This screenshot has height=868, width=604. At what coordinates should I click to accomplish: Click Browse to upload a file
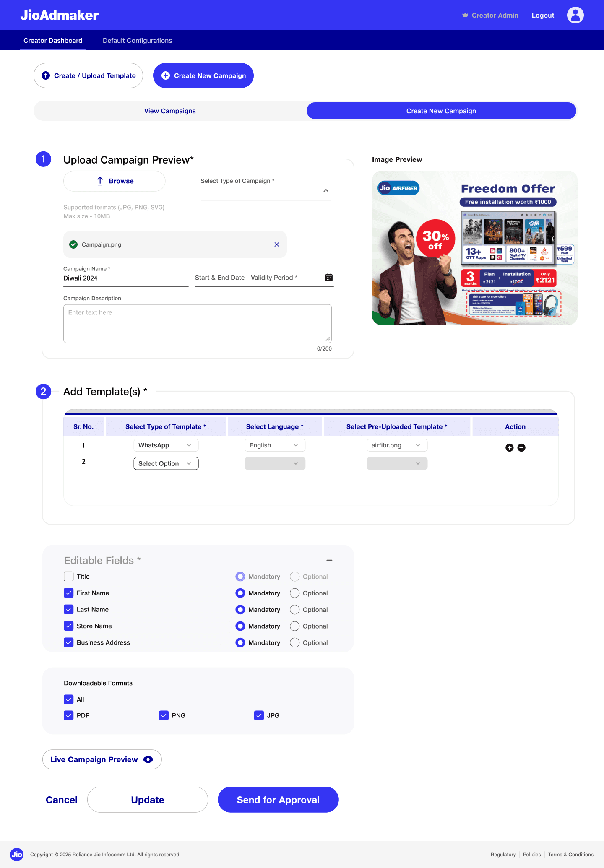(x=115, y=181)
